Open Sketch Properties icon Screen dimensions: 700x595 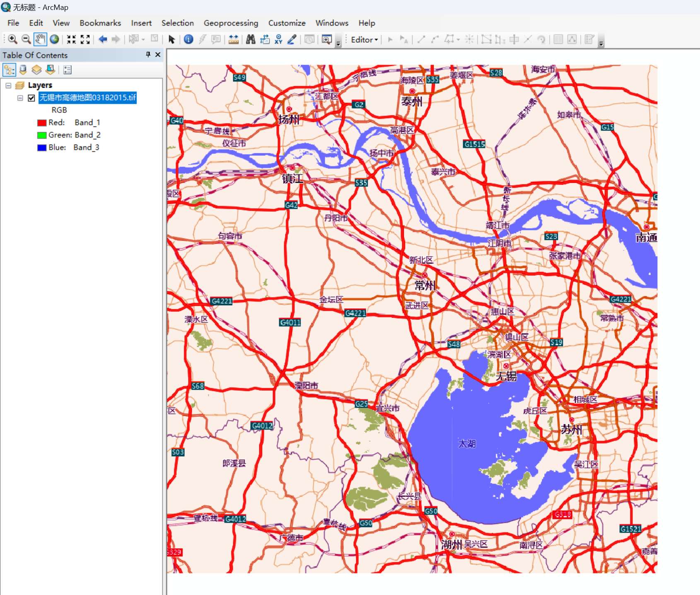click(572, 39)
